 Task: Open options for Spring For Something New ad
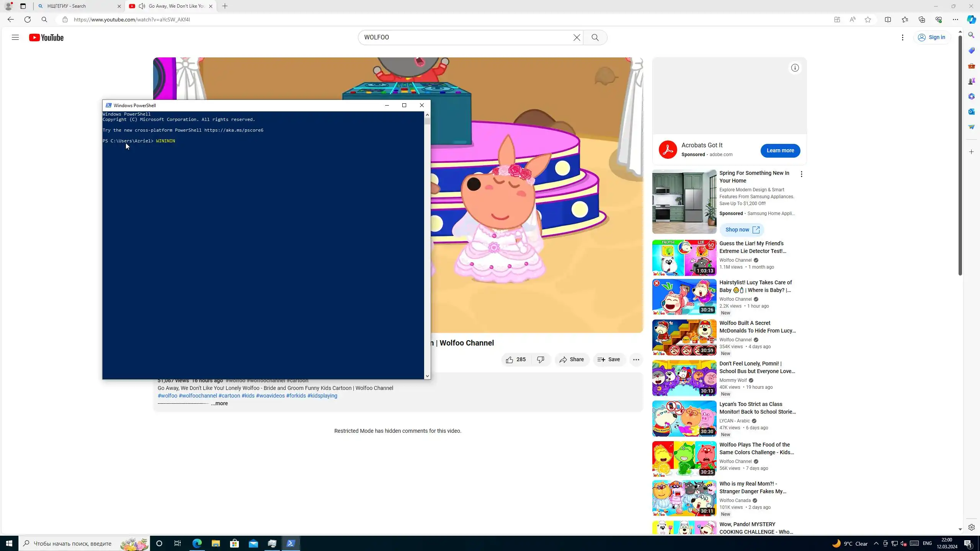coord(801,174)
